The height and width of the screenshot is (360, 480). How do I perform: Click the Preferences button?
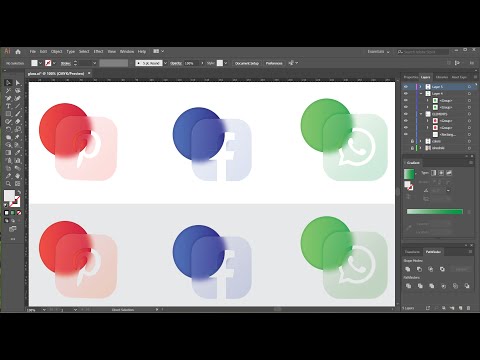coord(274,63)
